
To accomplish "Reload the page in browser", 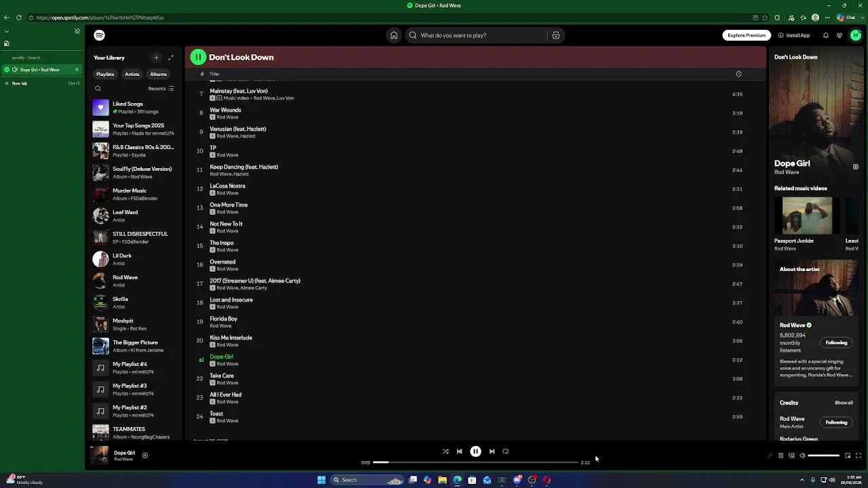I will tap(18, 18).
